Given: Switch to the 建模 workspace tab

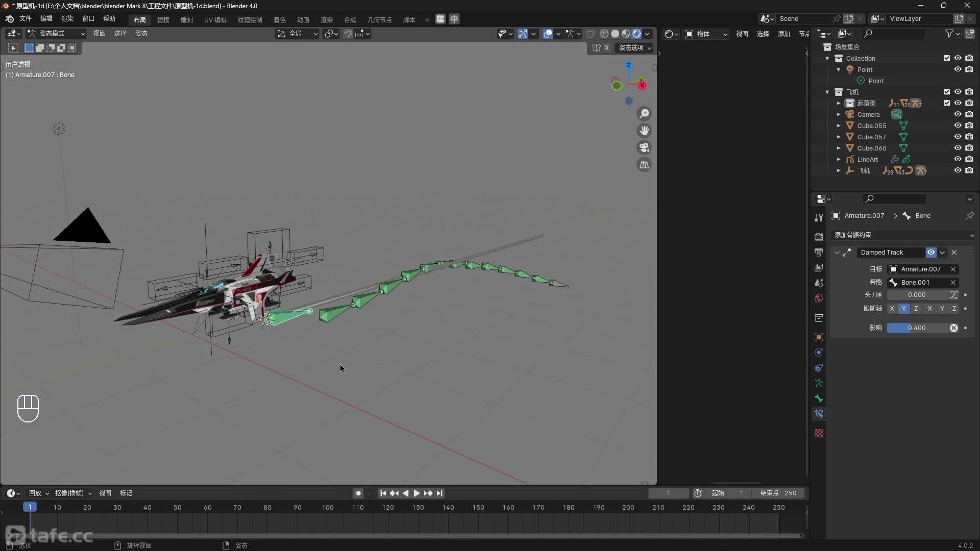Looking at the screenshot, I should point(163,19).
